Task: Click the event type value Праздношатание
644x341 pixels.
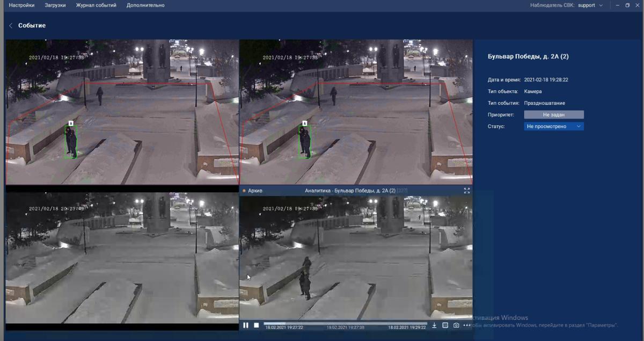Action: pyautogui.click(x=544, y=103)
